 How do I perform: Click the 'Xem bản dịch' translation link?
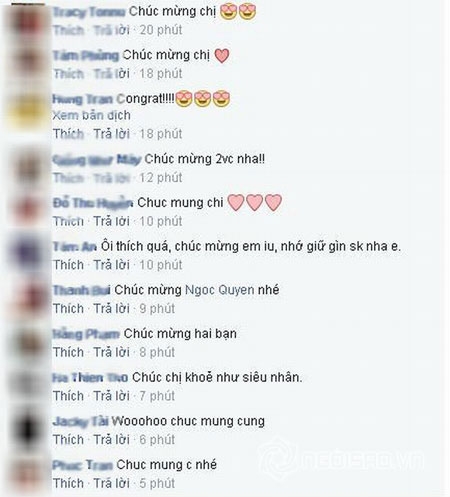(91, 116)
